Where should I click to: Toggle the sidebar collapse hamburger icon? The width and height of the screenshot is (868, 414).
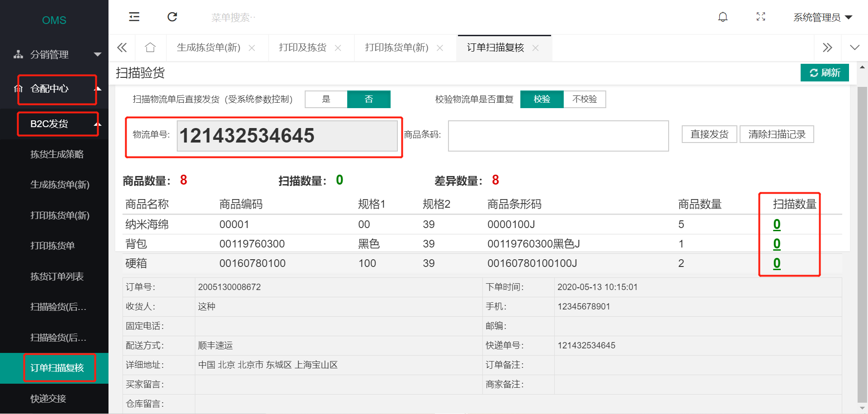134,17
